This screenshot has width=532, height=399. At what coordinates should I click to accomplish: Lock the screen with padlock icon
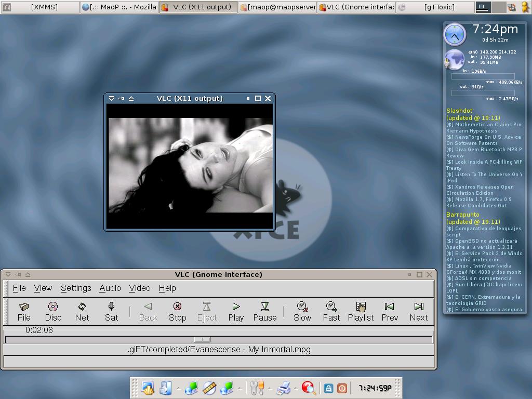328,388
